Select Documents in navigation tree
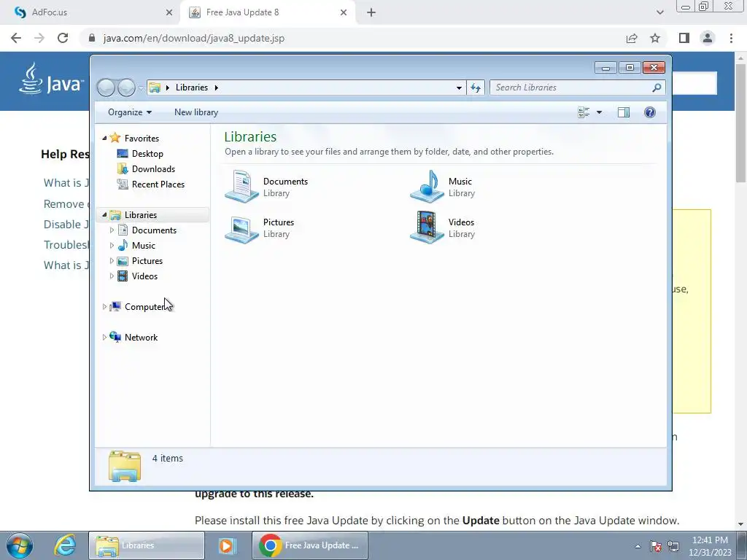The width and height of the screenshot is (747, 560). [x=154, y=230]
